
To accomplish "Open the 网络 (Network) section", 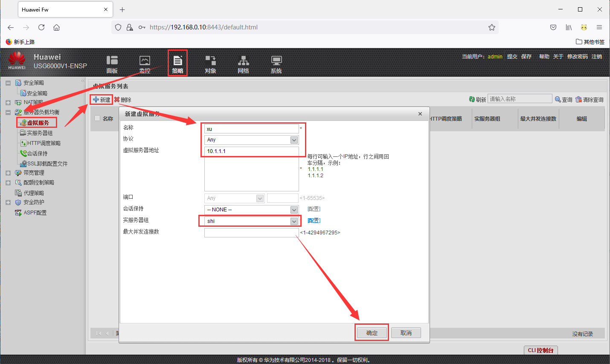I will (243, 63).
